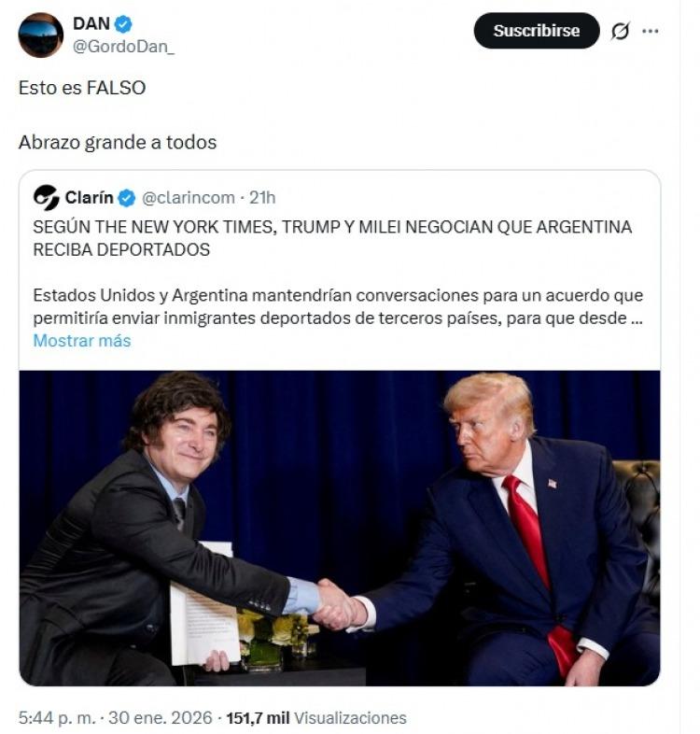Open the @GordoDan_ handle link

click(x=123, y=47)
